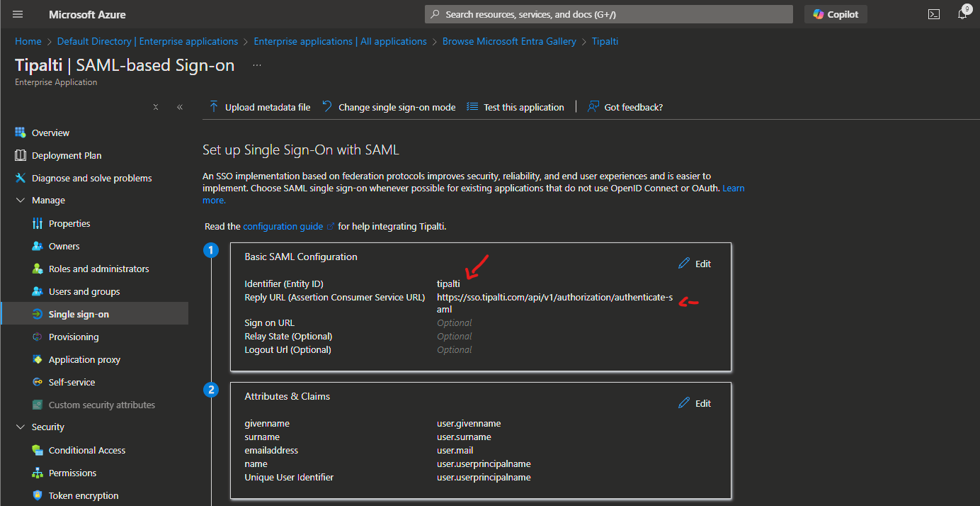Click the Copilot button
Screen dimensions: 980x506
pos(836,14)
